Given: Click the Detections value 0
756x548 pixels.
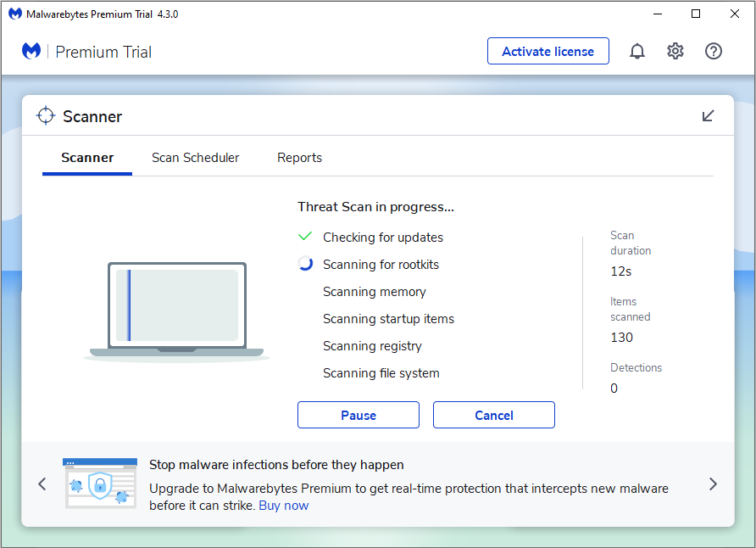Looking at the screenshot, I should [x=614, y=389].
